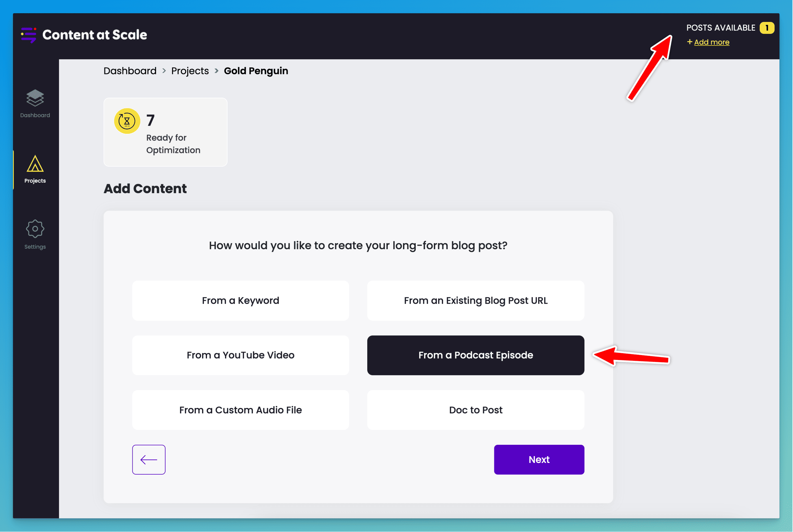Click the Content at Scale brand name
Screen dimensions: 793x532
(95, 35)
